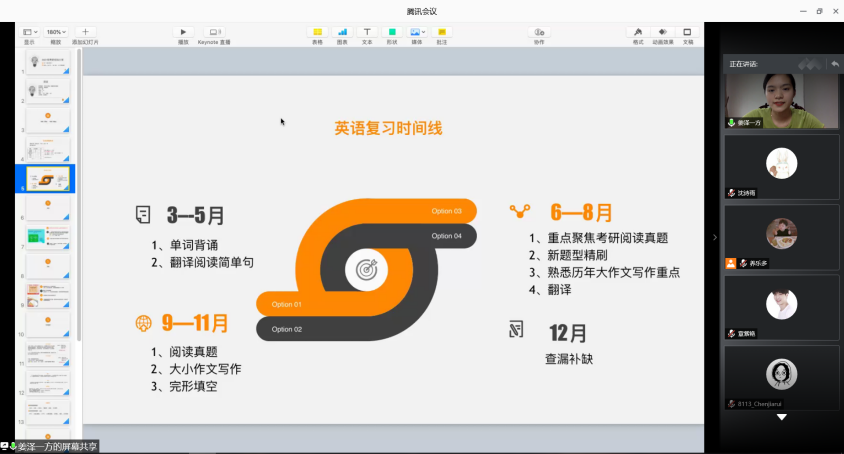The image size is (844, 454).
Task: Add a text box with the 文本 icon
Action: coord(367,32)
